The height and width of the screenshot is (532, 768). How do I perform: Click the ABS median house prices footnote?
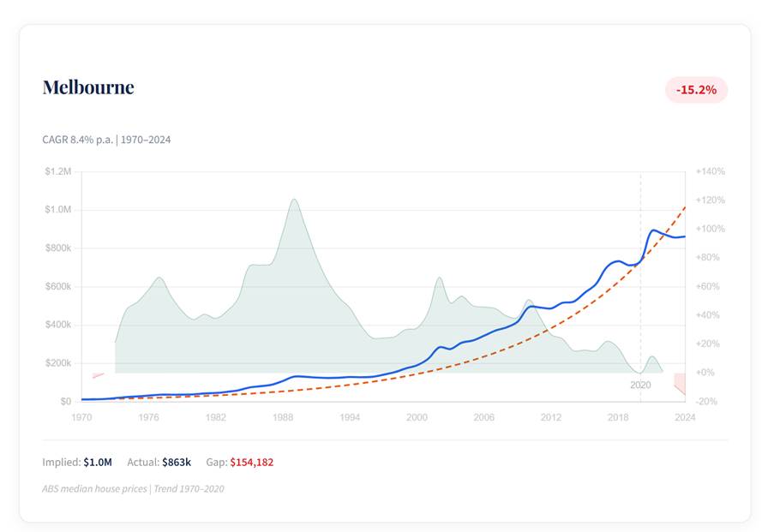tap(133, 489)
